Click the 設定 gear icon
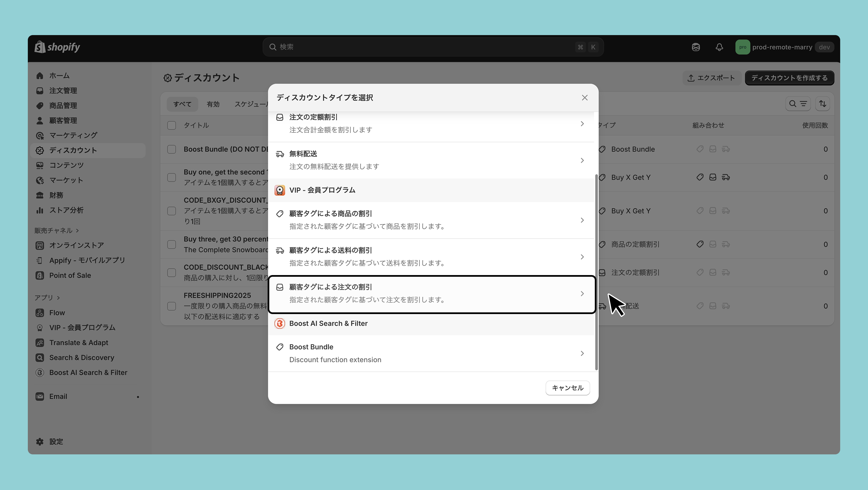The image size is (868, 490). coord(40,442)
